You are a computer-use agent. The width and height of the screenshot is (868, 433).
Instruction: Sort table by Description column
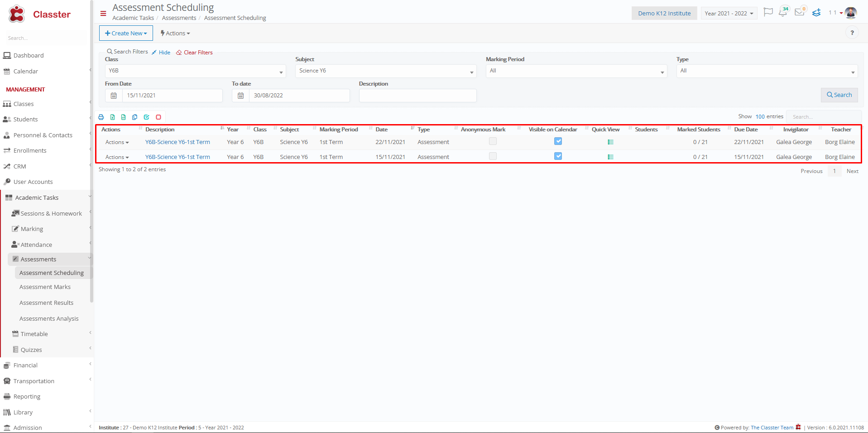coord(159,130)
